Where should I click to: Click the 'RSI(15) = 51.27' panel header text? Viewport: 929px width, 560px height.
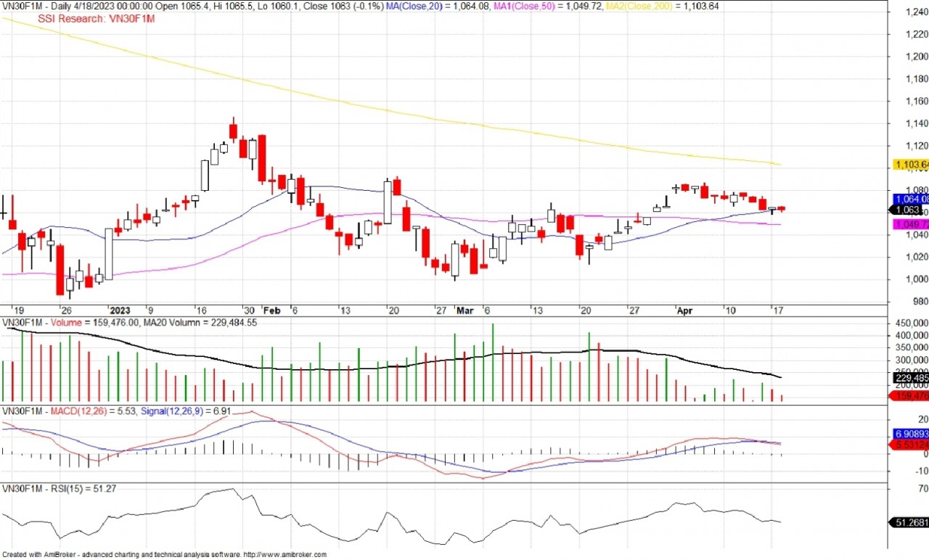82,489
